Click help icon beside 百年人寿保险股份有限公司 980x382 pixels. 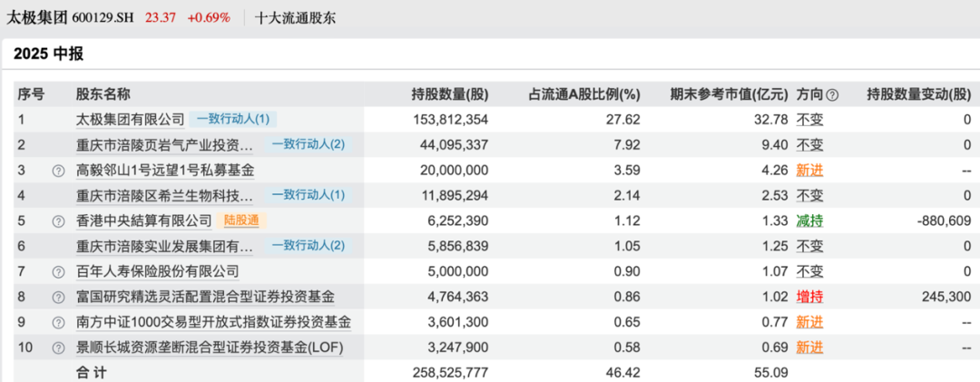click(59, 272)
